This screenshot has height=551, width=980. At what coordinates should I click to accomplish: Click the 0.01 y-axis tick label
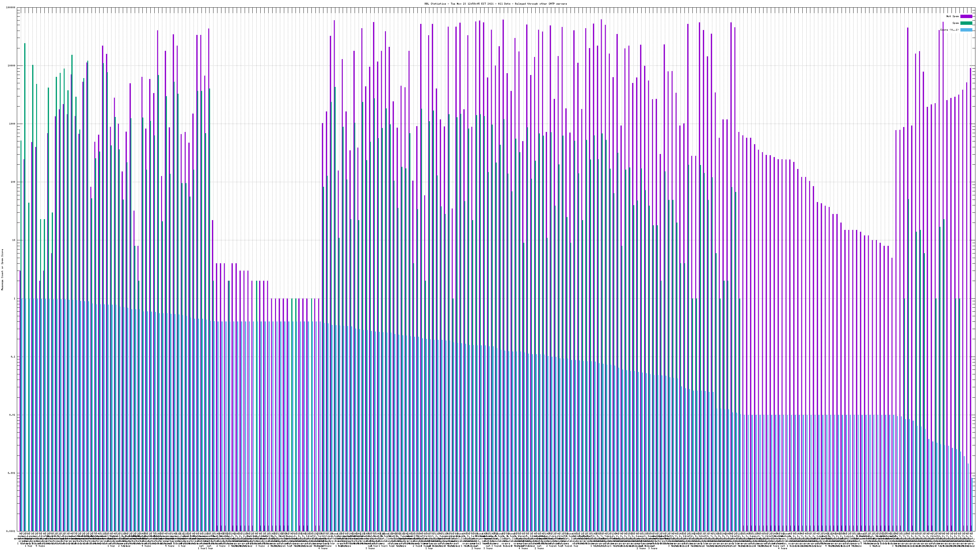click(13, 415)
